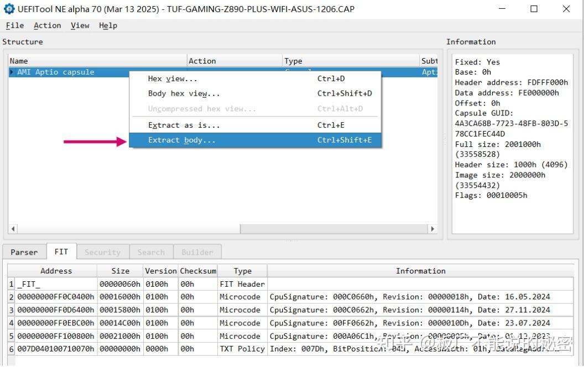This screenshot has width=588, height=368.
Task: Open the View menu
Action: pyautogui.click(x=80, y=25)
